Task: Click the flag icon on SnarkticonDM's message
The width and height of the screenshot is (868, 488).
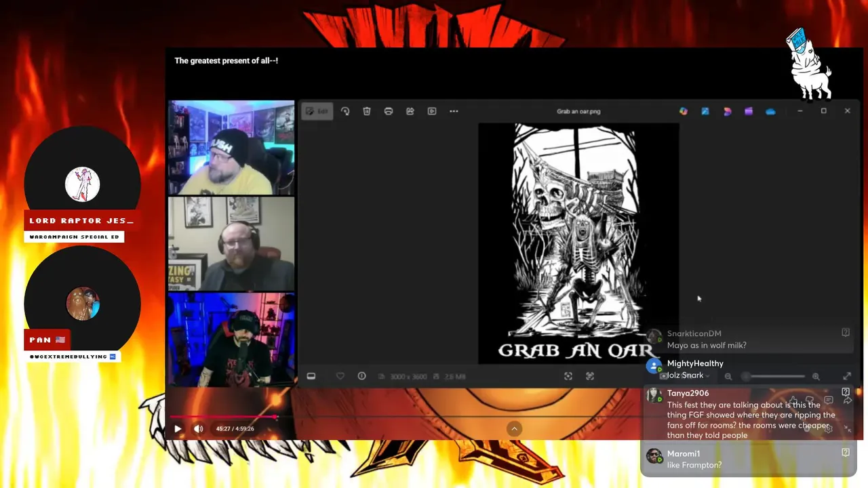Action: point(846,333)
